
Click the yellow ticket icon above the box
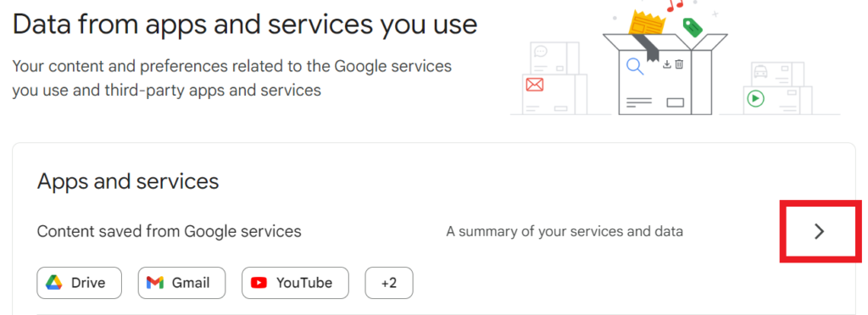click(x=645, y=24)
